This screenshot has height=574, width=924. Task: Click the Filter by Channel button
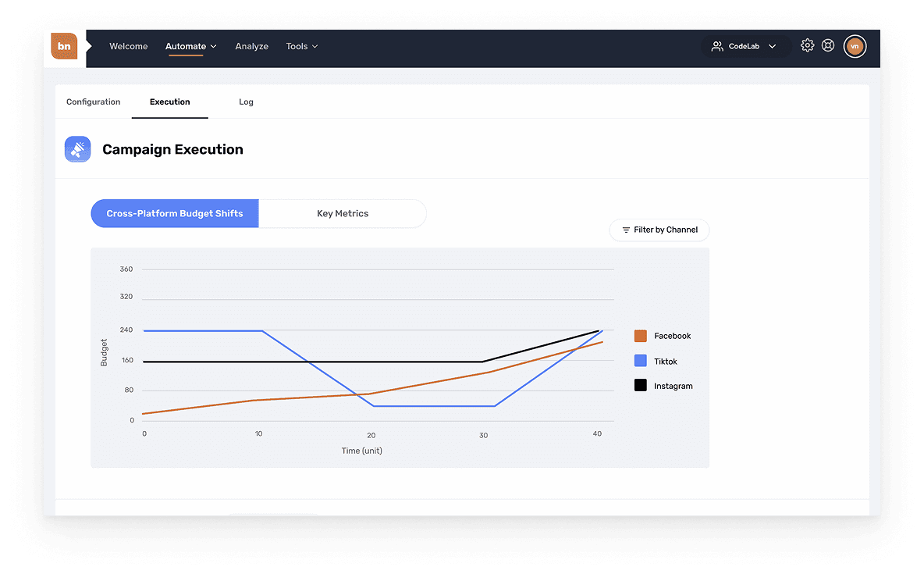[x=659, y=230]
